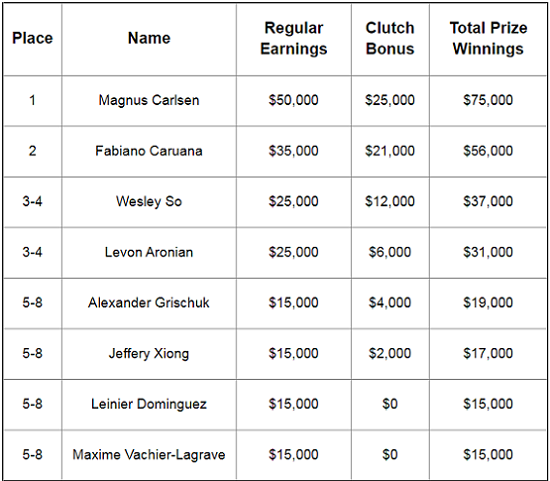
Task: Click the Name column header
Action: [x=149, y=38]
